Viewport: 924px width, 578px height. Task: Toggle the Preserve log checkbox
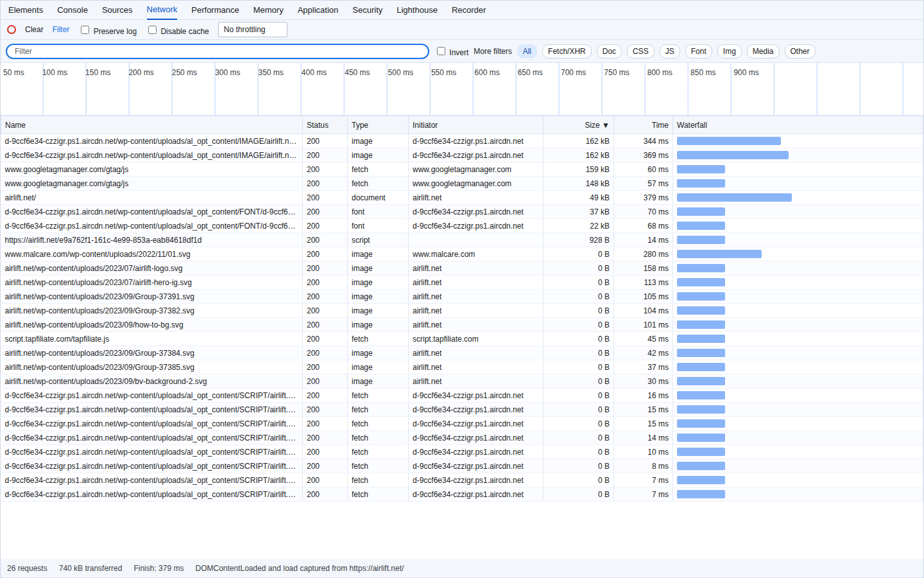pos(85,30)
